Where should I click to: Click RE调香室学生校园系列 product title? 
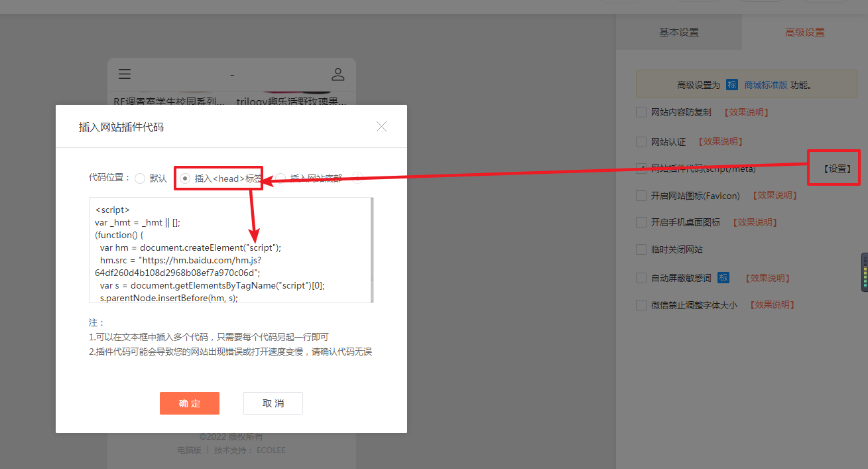(x=169, y=101)
